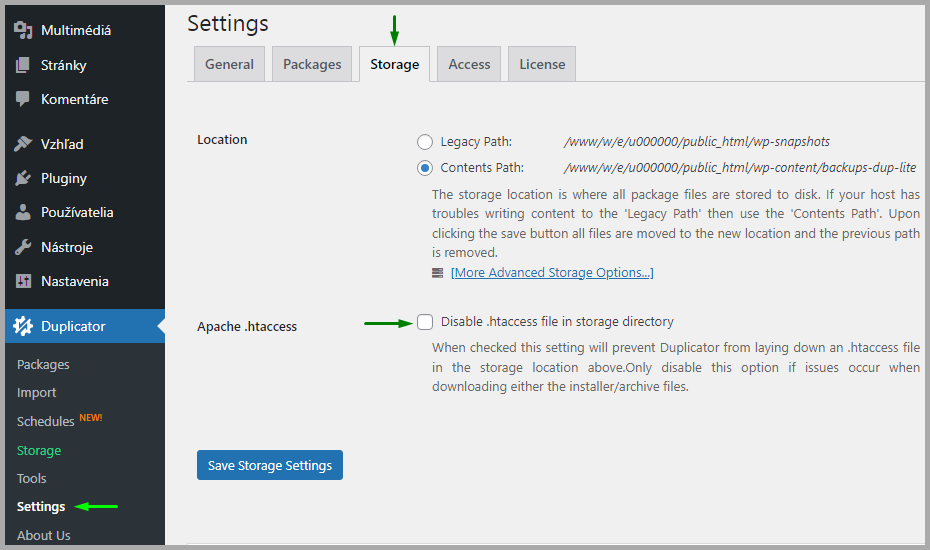Switch to the General tab
This screenshot has width=930, height=550.
(x=230, y=64)
